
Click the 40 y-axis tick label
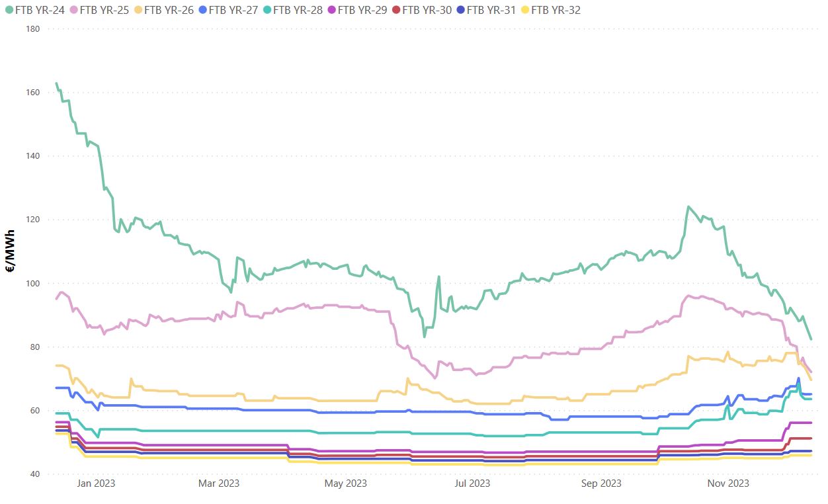click(x=35, y=474)
